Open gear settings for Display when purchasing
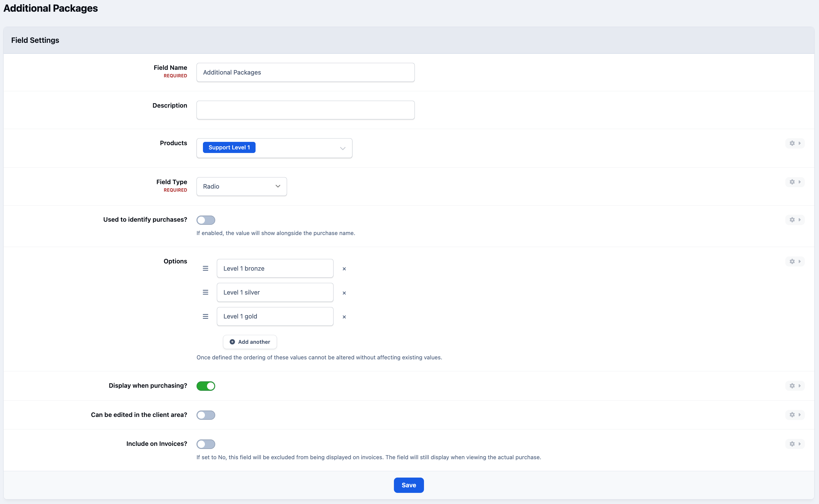Image resolution: width=819 pixels, height=504 pixels. (x=795, y=386)
